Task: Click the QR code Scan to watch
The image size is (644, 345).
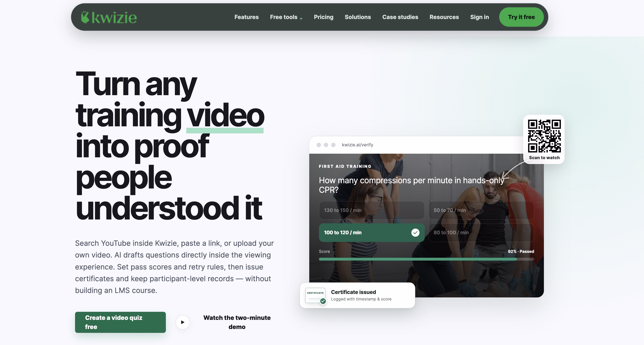Action: pyautogui.click(x=544, y=136)
